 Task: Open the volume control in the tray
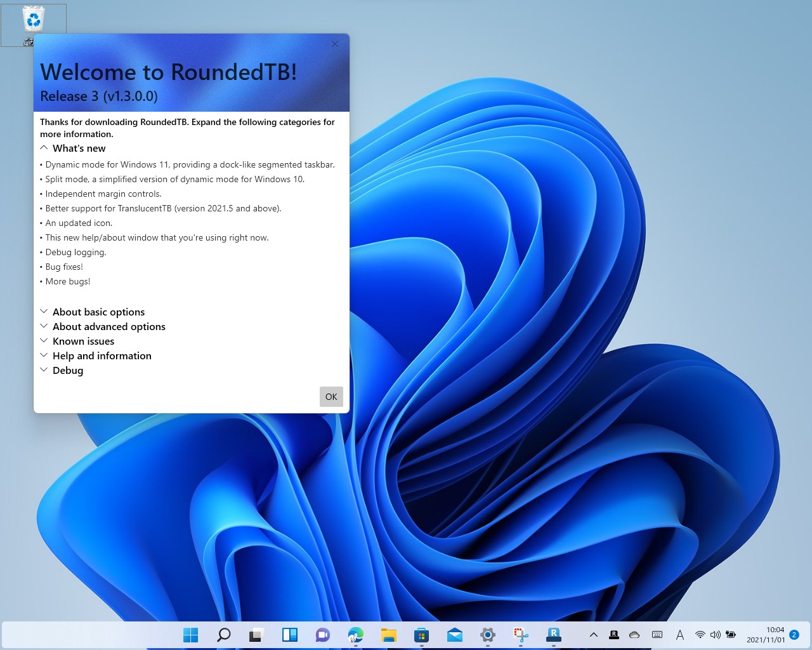tap(716, 635)
